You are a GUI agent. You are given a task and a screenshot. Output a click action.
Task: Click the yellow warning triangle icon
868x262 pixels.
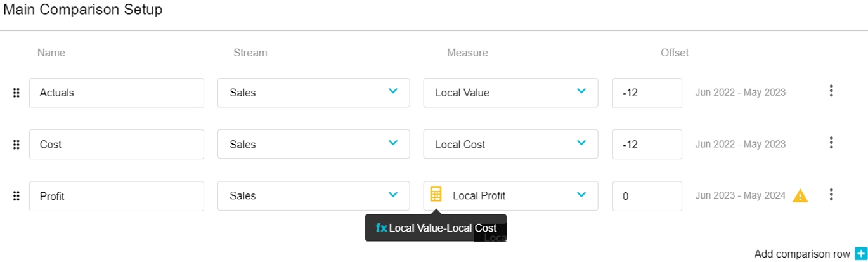pos(800,196)
